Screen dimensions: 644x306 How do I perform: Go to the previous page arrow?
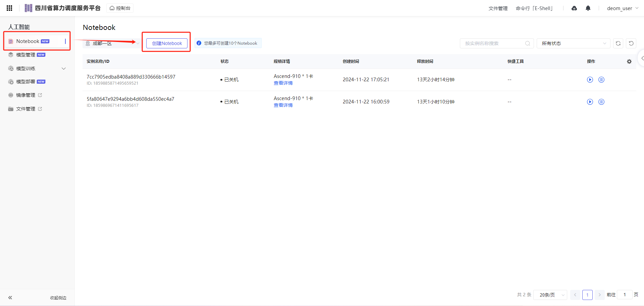575,295
